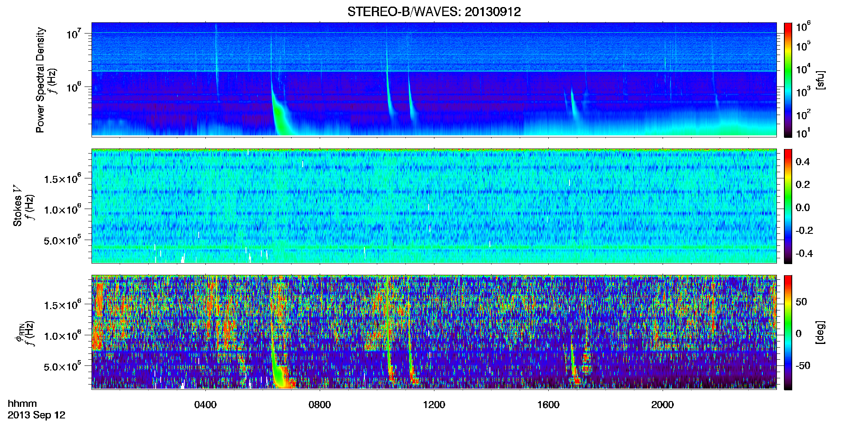Click the top panel's sfu colorbar
This screenshot has height=447, width=868.
pyautogui.click(x=788, y=80)
